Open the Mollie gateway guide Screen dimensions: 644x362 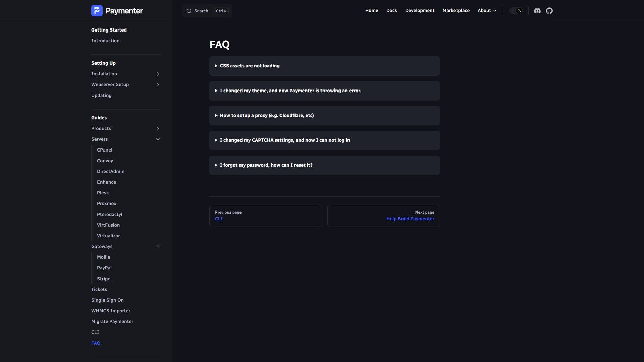pyautogui.click(x=104, y=257)
